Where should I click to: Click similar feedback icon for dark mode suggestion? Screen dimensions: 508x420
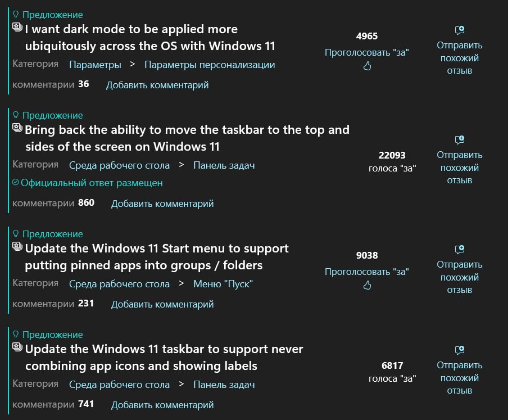pyautogui.click(x=460, y=30)
